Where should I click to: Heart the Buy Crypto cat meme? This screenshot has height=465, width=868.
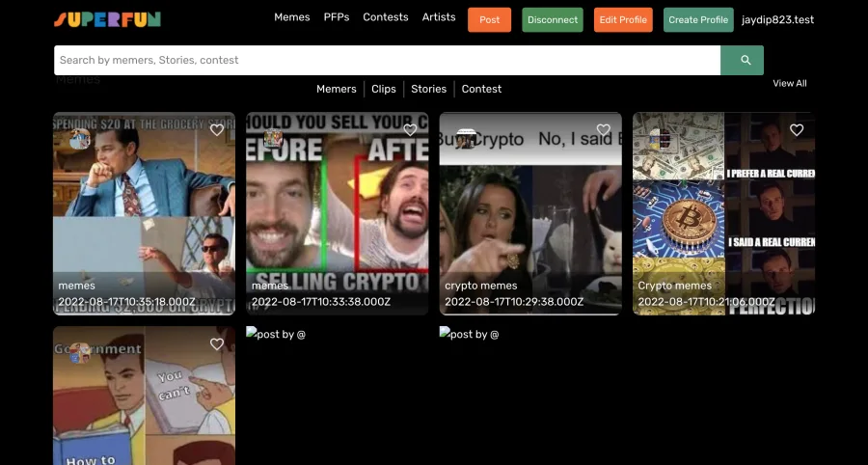coord(604,129)
